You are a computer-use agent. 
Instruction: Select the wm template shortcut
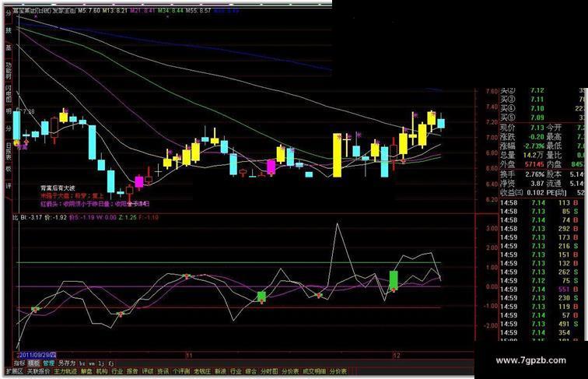(x=92, y=363)
